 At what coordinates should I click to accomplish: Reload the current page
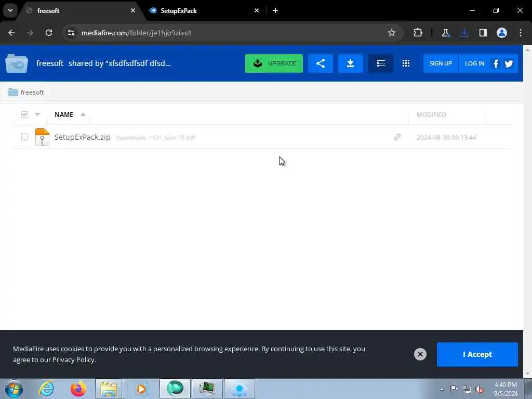tap(49, 33)
